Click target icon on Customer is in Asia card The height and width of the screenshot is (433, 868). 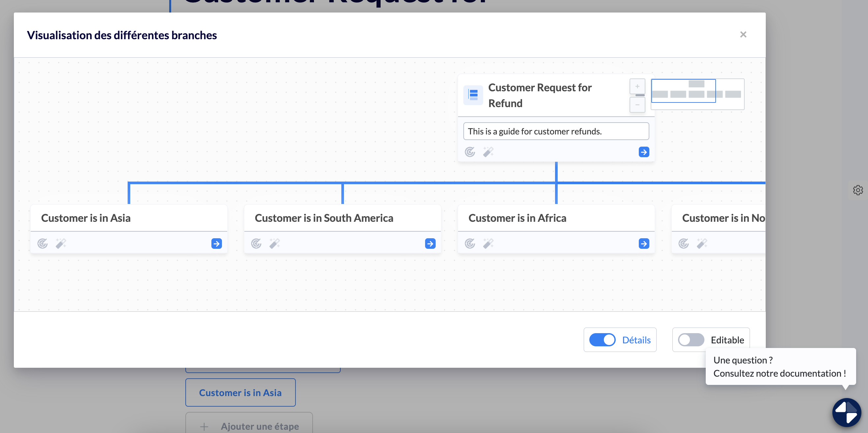point(43,243)
